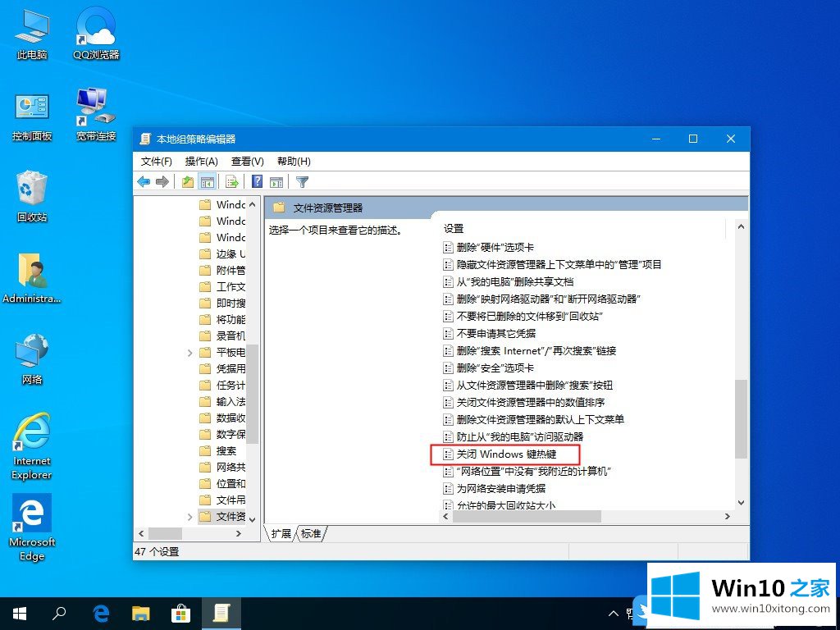Open Microsoft Store from the taskbar

click(180, 614)
